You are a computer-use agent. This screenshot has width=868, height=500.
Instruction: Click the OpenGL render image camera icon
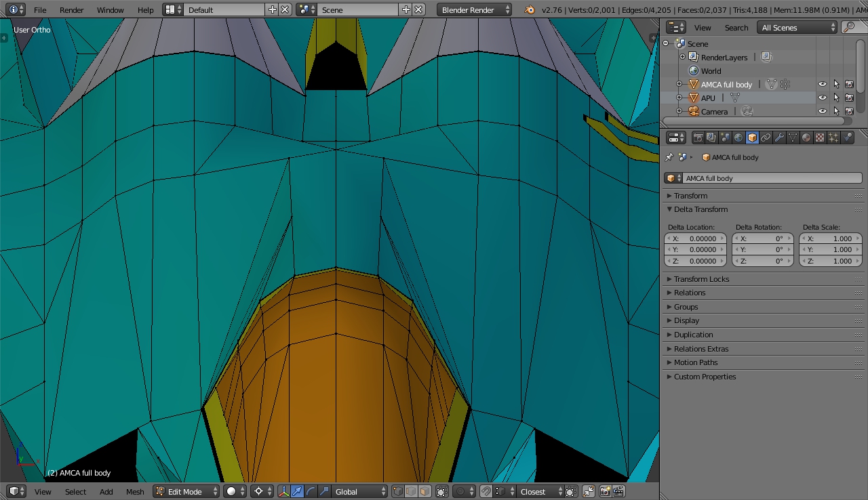pos(605,491)
